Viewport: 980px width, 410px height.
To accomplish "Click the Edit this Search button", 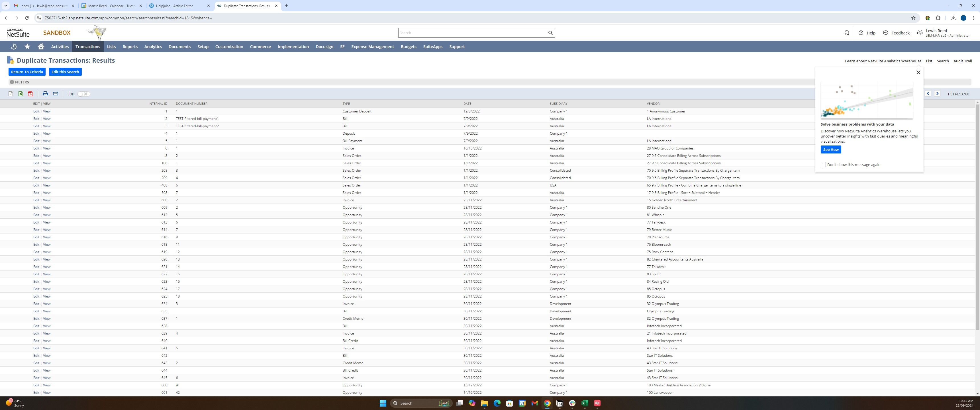I will point(65,72).
